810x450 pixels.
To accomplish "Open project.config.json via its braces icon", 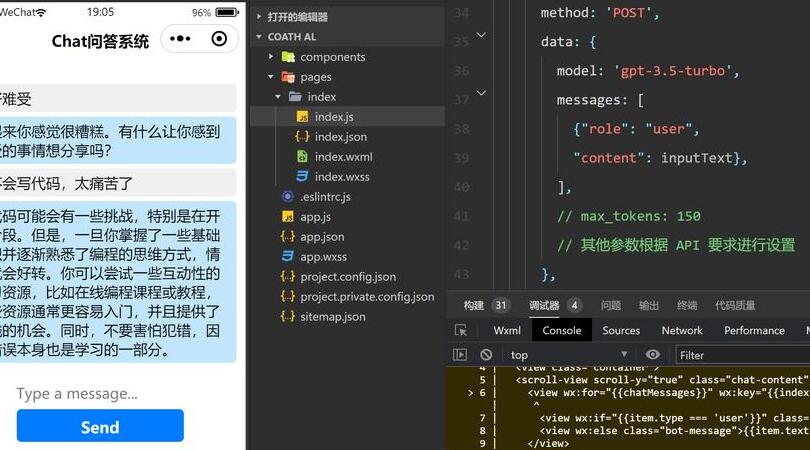I will pos(288,276).
